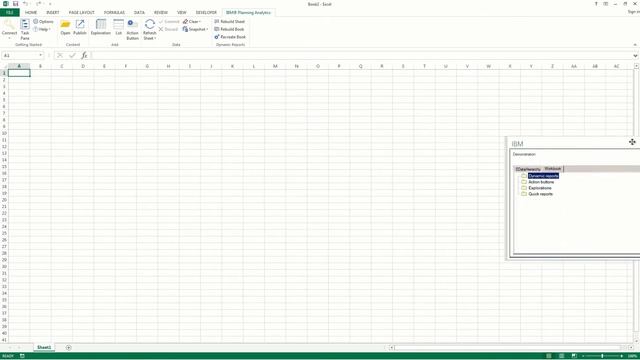This screenshot has height=360, width=640.
Task: Save workbook from quick access toolbar
Action: point(16,4)
